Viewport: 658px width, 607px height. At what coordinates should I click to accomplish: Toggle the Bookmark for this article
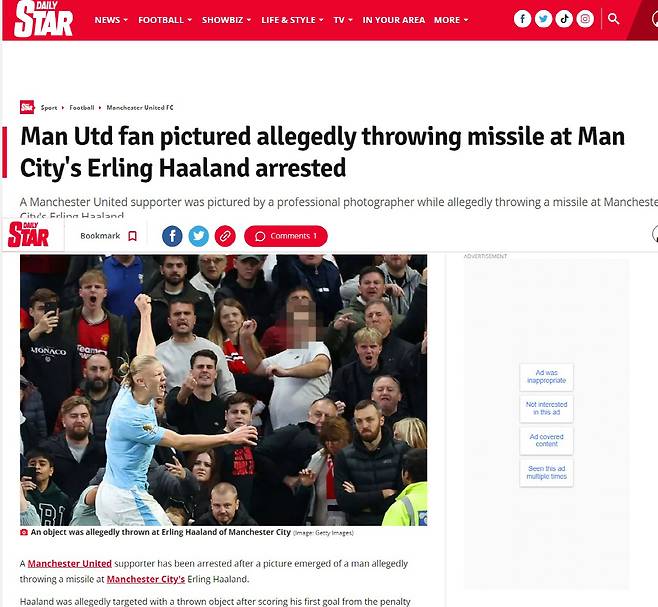(109, 236)
